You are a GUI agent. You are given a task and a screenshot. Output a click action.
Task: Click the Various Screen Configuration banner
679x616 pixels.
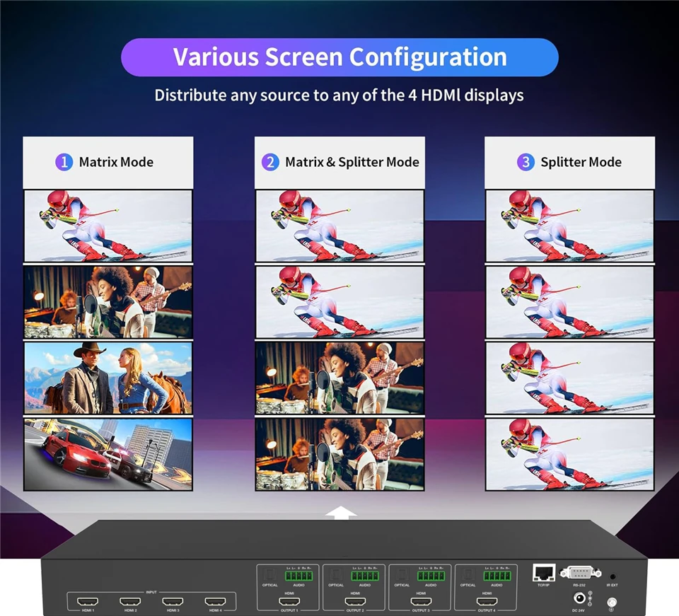pos(339,57)
